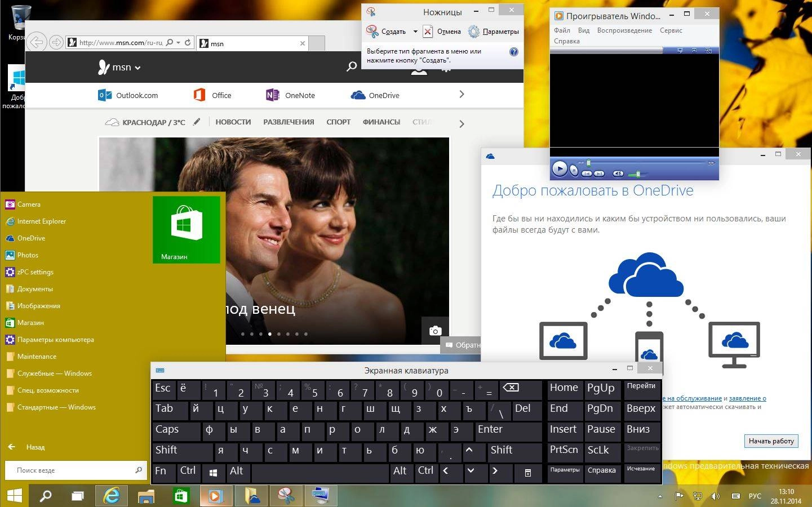Click the РУС language indicator in the tray

pos(755,496)
